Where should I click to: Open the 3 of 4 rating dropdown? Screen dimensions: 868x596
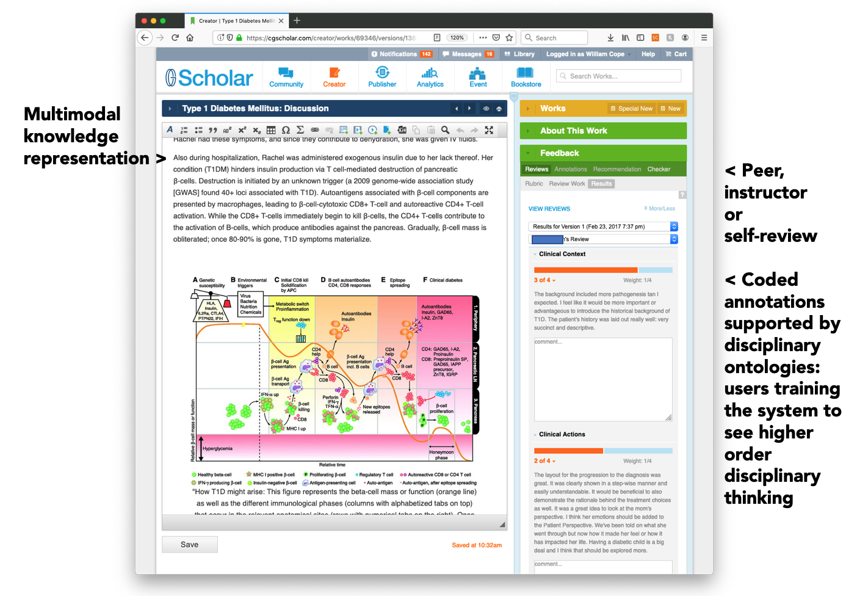point(544,280)
